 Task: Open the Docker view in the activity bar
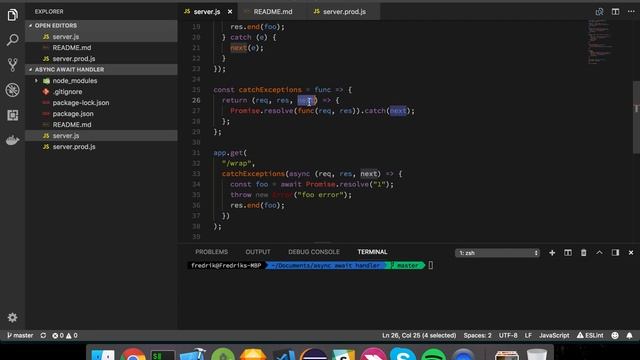click(12, 140)
